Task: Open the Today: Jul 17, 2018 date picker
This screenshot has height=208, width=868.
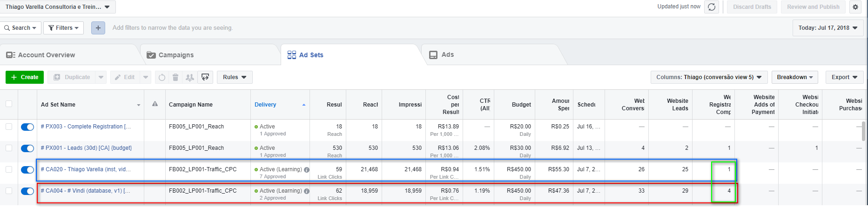Action: tap(828, 28)
